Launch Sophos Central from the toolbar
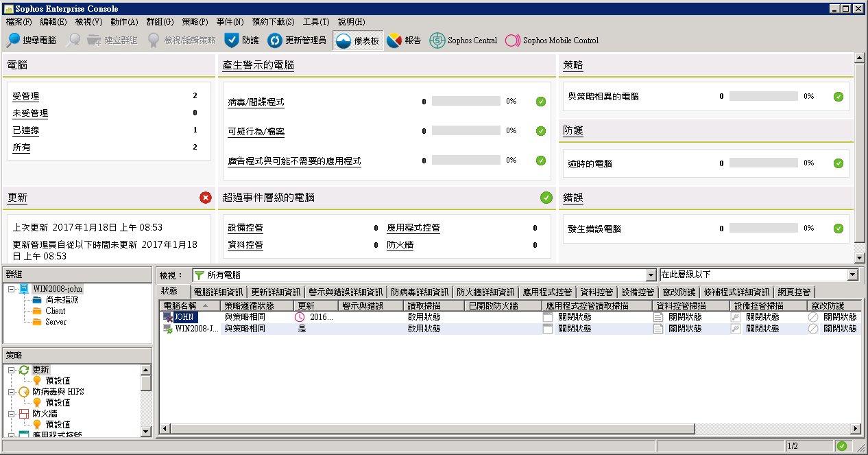868x455 pixels. (463, 40)
